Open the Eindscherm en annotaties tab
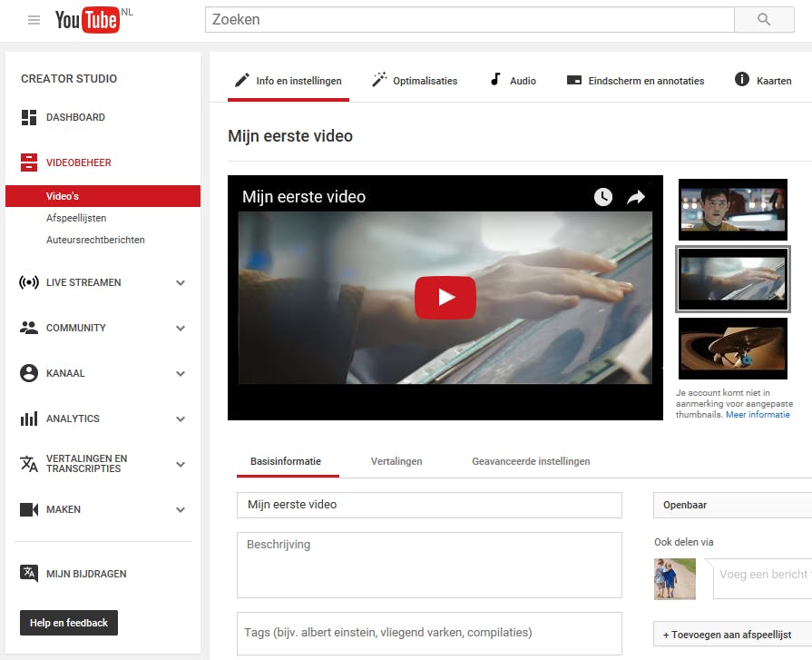Screen dimensions: 812x660 [637, 81]
